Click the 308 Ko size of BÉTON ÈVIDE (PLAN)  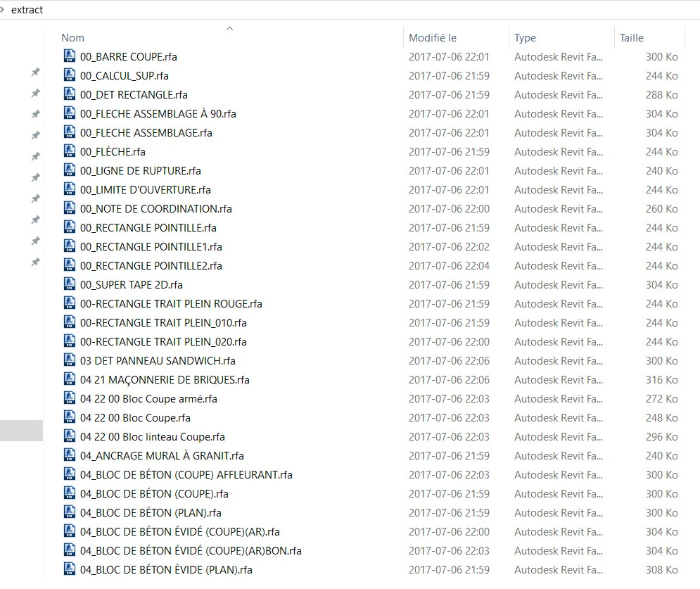(x=661, y=569)
